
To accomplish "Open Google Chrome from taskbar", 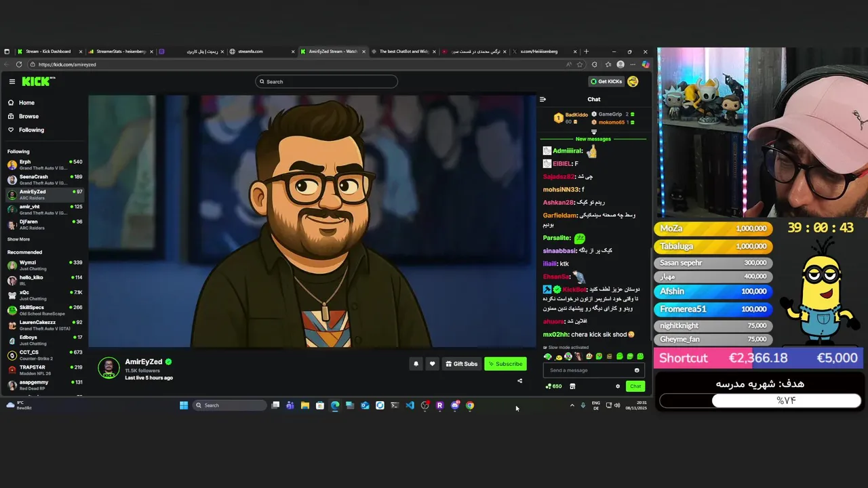I will pos(469,405).
